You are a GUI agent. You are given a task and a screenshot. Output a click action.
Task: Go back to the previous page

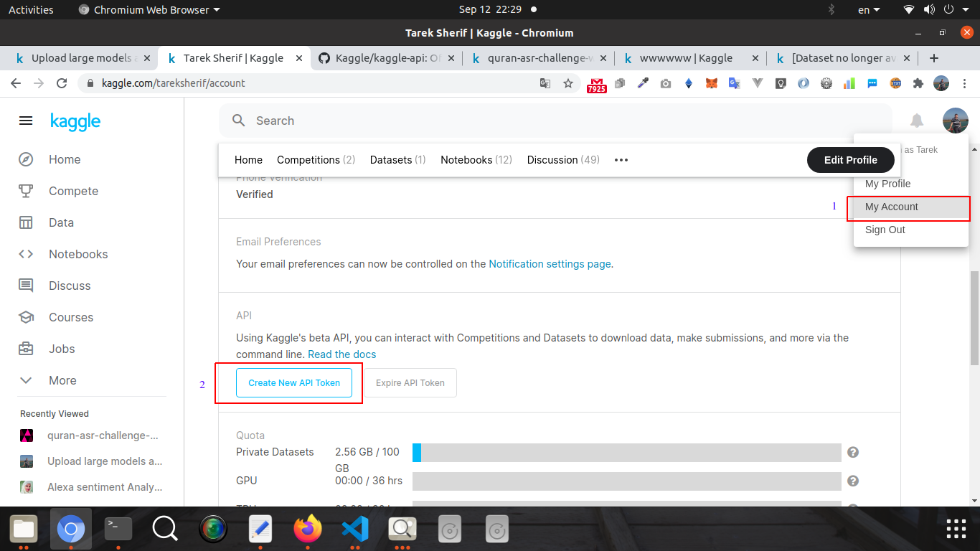pyautogui.click(x=16, y=83)
